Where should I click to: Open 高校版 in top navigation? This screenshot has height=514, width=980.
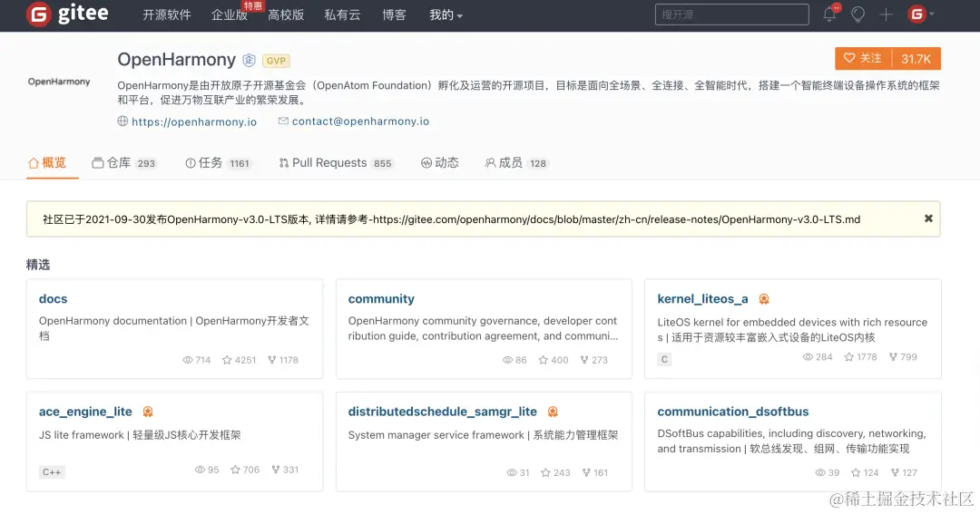pos(286,15)
